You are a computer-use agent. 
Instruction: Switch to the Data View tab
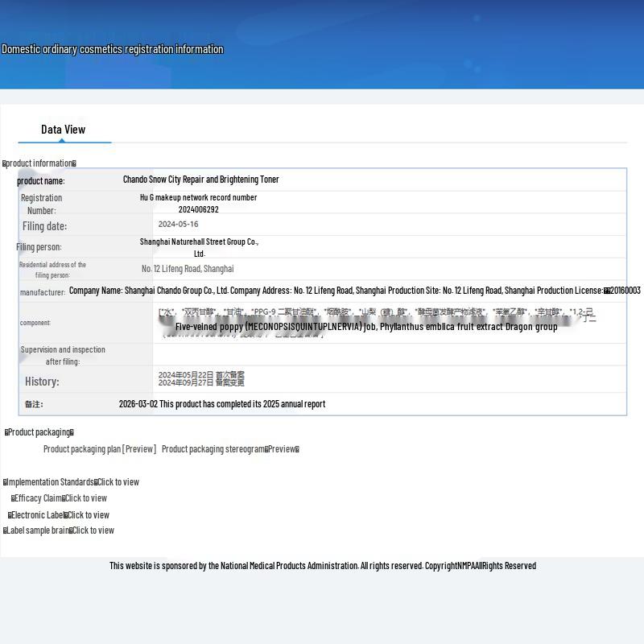click(x=63, y=130)
